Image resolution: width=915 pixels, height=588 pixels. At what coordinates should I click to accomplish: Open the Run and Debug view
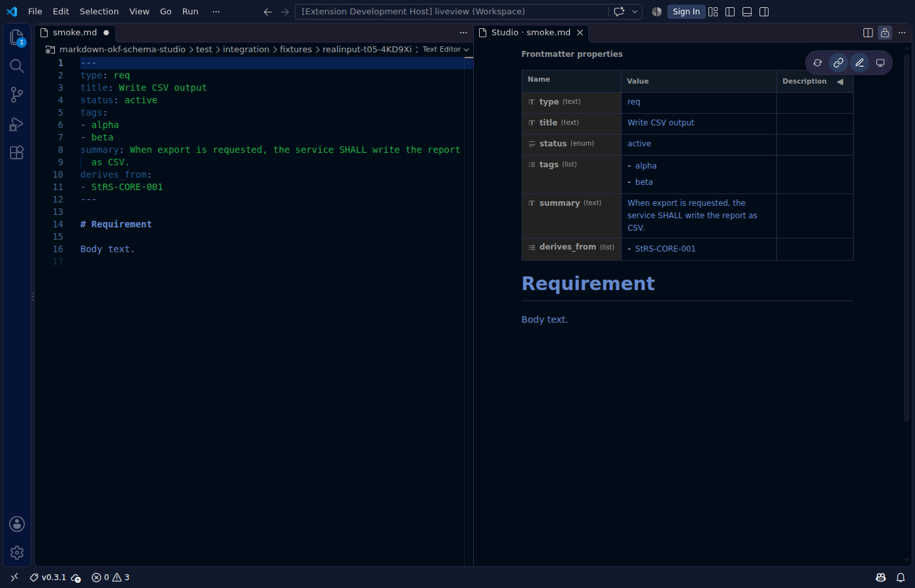[17, 123]
